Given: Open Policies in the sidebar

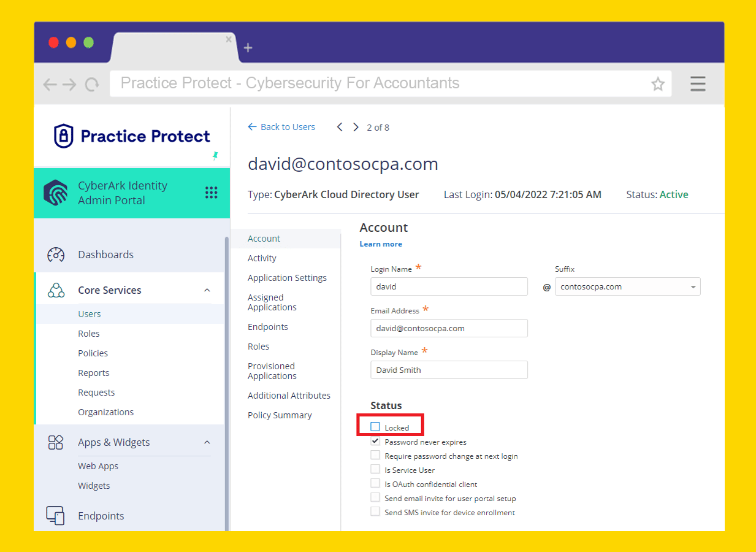Looking at the screenshot, I should click(x=93, y=353).
